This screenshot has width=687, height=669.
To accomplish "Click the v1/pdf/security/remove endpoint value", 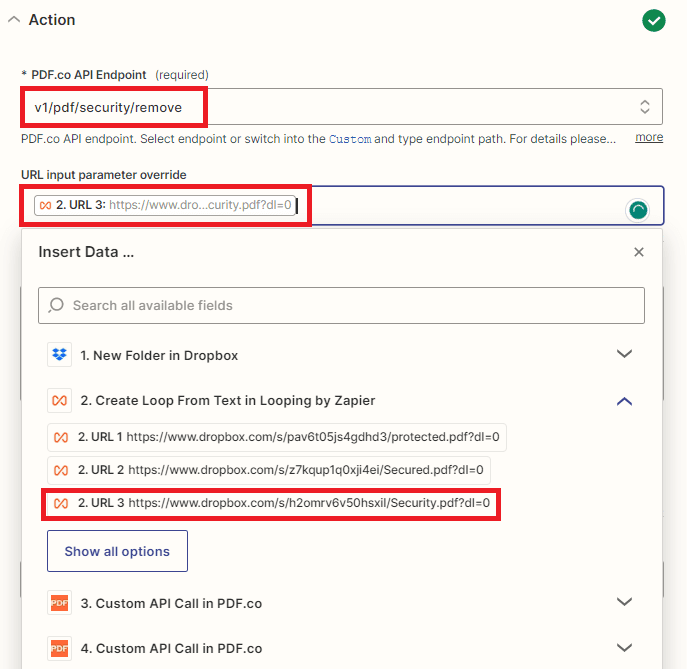I will point(108,107).
